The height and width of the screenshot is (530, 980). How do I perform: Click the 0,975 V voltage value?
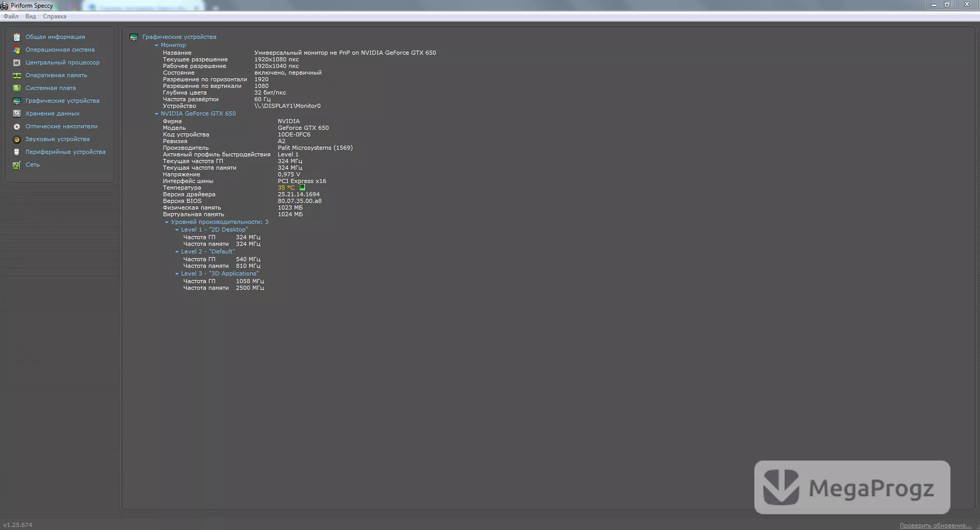tap(289, 174)
